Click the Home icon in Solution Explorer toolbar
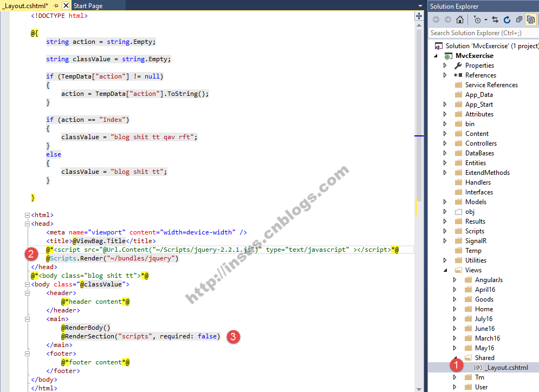The width and height of the screenshot is (539, 392). coord(459,19)
